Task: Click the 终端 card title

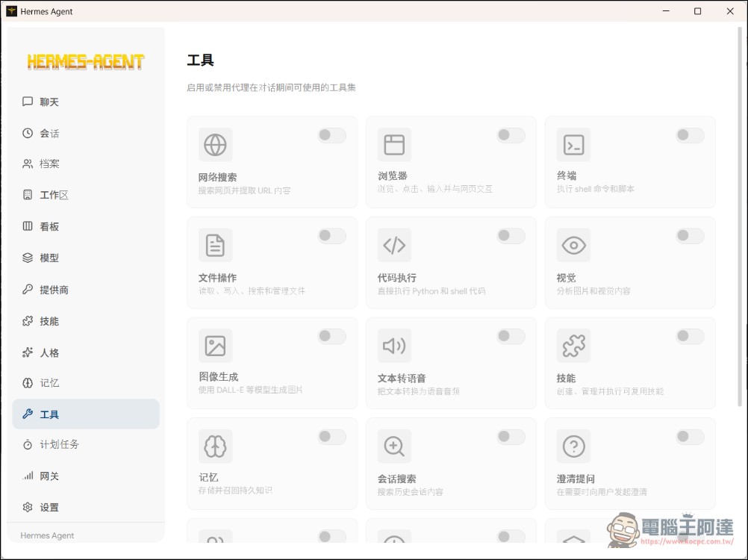Action: [567, 175]
